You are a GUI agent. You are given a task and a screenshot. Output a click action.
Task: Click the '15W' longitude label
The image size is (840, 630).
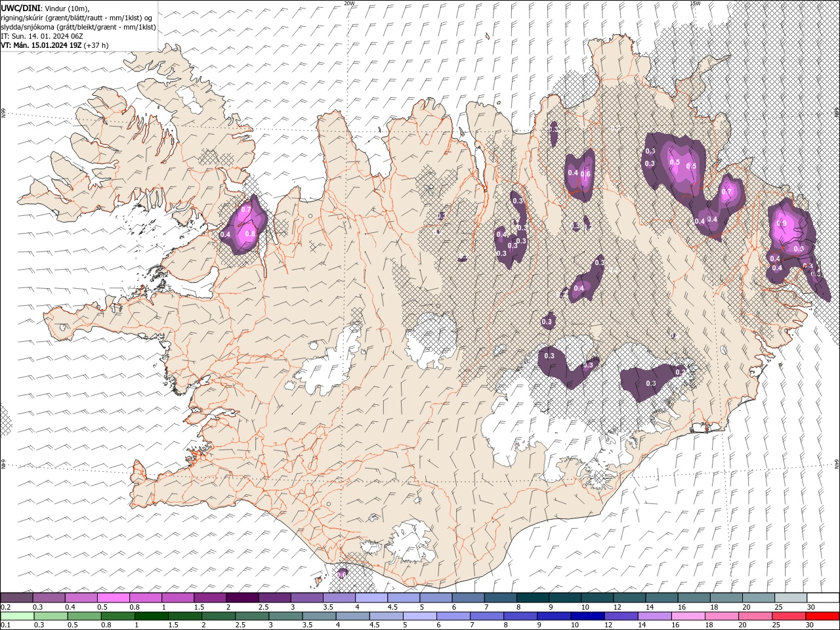pos(695,3)
